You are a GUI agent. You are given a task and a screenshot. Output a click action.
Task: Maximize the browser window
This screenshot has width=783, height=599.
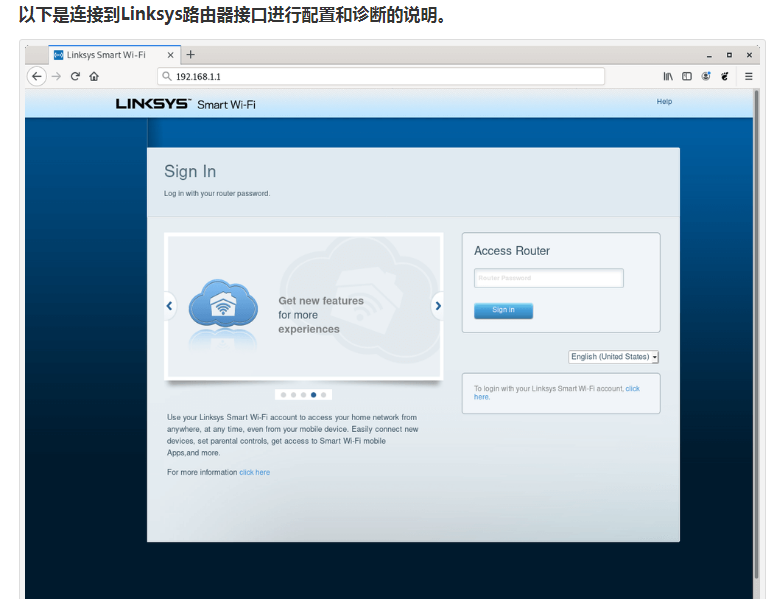click(x=729, y=55)
